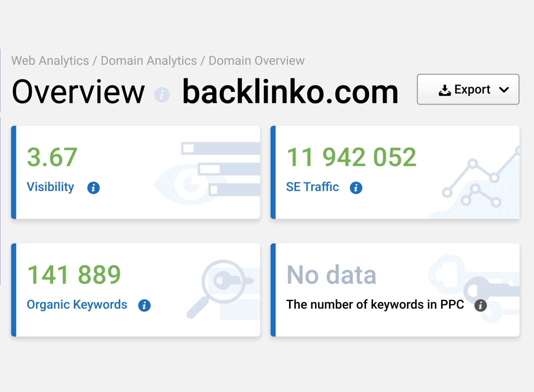Click the download icon in Export button
The image size is (534, 392).
click(444, 90)
